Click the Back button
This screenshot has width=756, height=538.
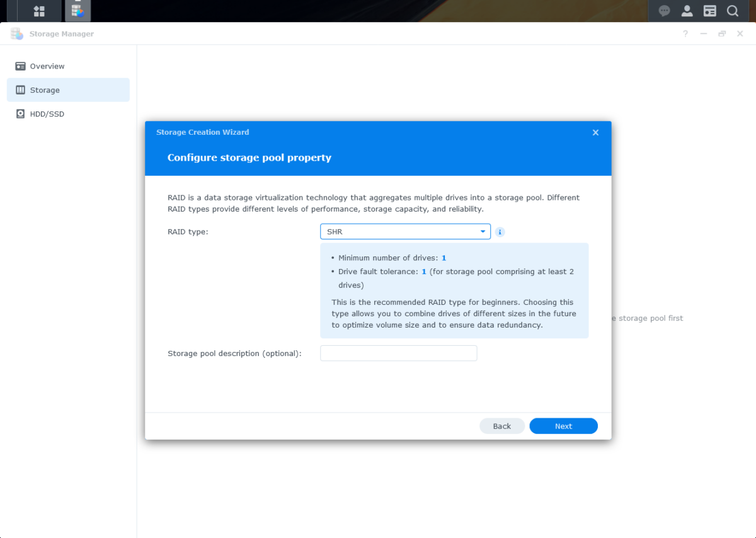click(x=502, y=426)
